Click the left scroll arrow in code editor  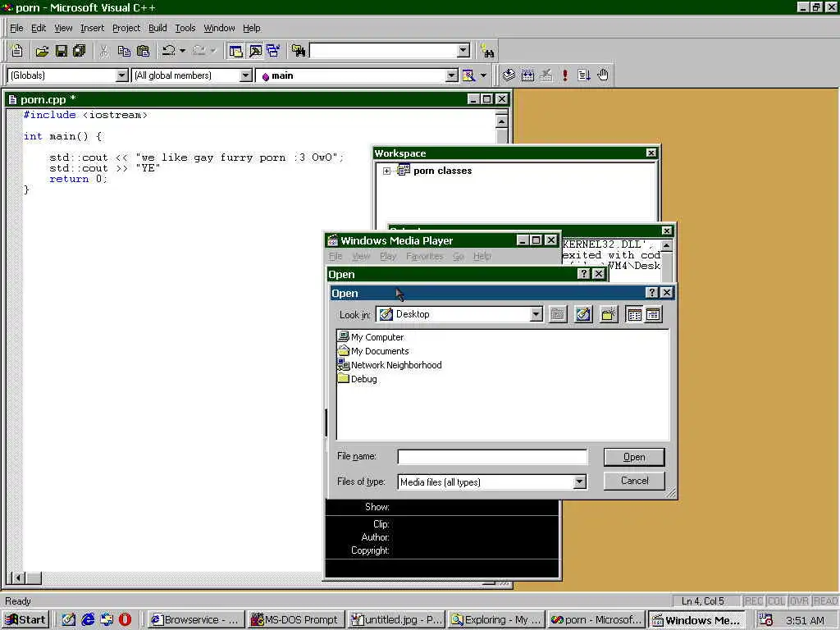tap(18, 578)
